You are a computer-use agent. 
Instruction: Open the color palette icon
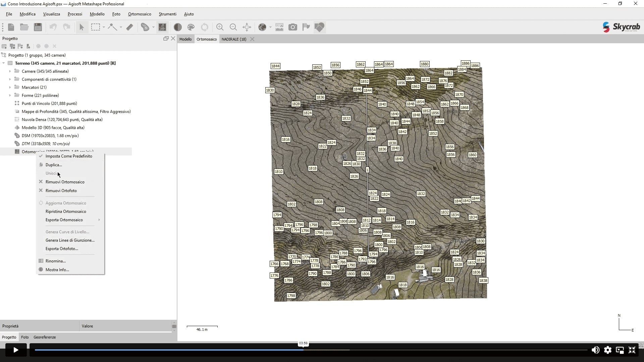click(x=191, y=27)
